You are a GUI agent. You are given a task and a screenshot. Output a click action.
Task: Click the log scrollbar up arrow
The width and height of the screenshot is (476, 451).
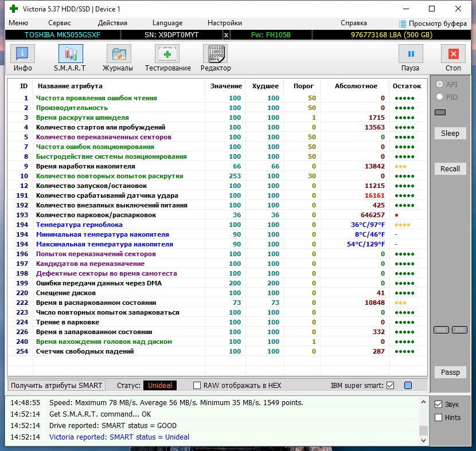(x=423, y=402)
